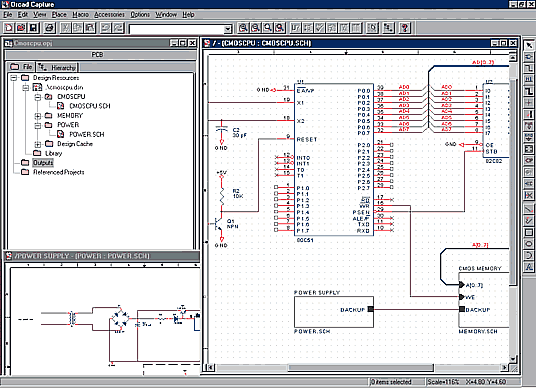Open the Place menu
Screen dimensions: 536x388
click(59, 14)
